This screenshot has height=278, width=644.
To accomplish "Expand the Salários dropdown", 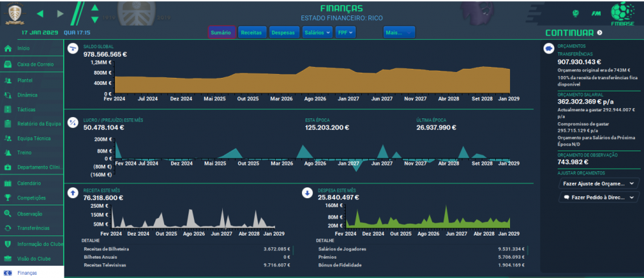I will 317,32.
